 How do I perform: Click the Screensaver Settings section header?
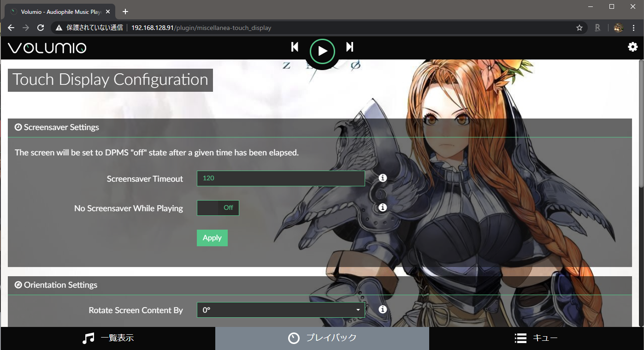(x=319, y=127)
